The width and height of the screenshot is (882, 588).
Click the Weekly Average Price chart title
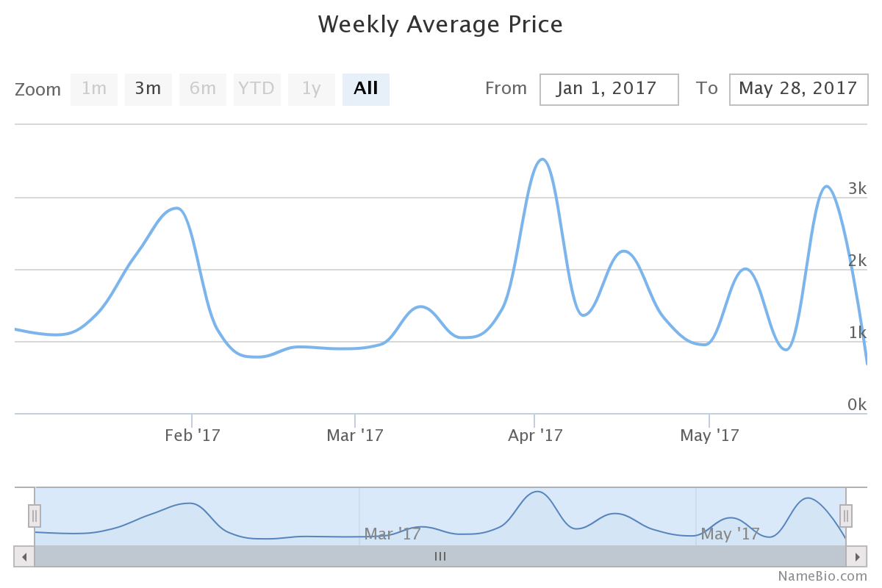click(440, 25)
